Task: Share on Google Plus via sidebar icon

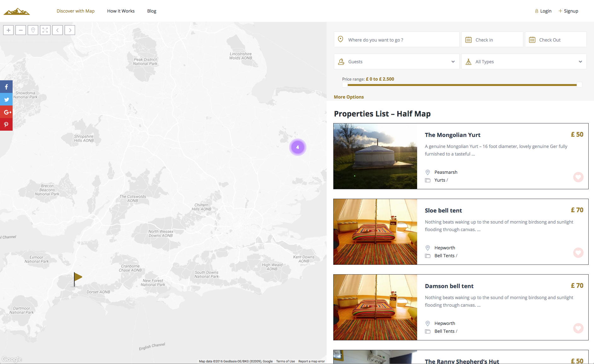Action: [x=6, y=112]
